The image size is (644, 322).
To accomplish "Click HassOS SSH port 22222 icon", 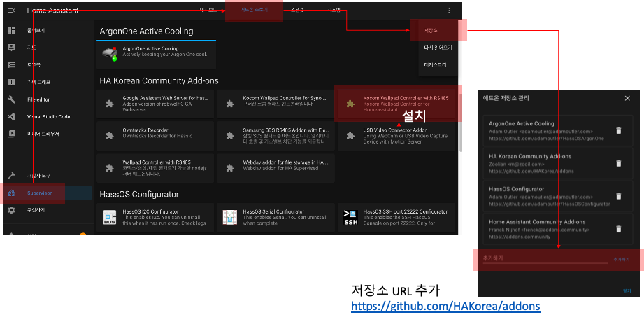I will (x=350, y=218).
